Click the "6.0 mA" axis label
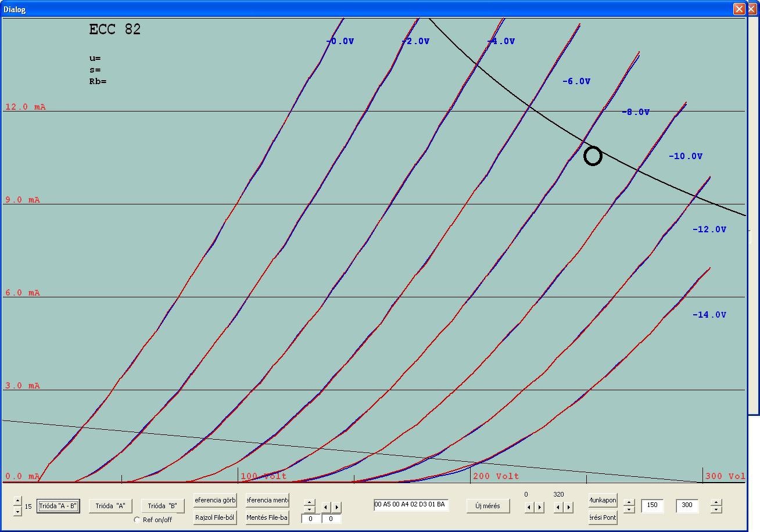This screenshot has height=532, width=760. [x=23, y=293]
